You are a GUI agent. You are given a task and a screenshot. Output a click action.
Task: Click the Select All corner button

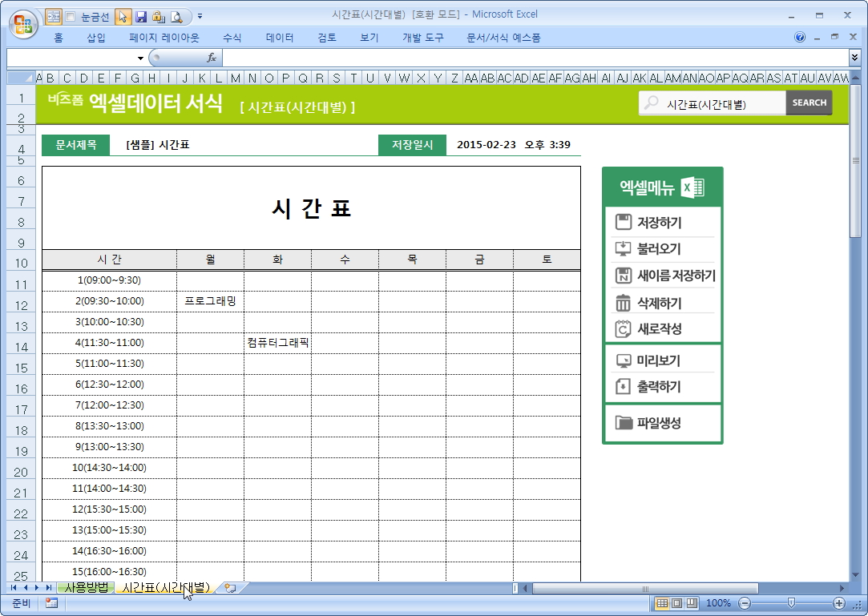click(21, 78)
